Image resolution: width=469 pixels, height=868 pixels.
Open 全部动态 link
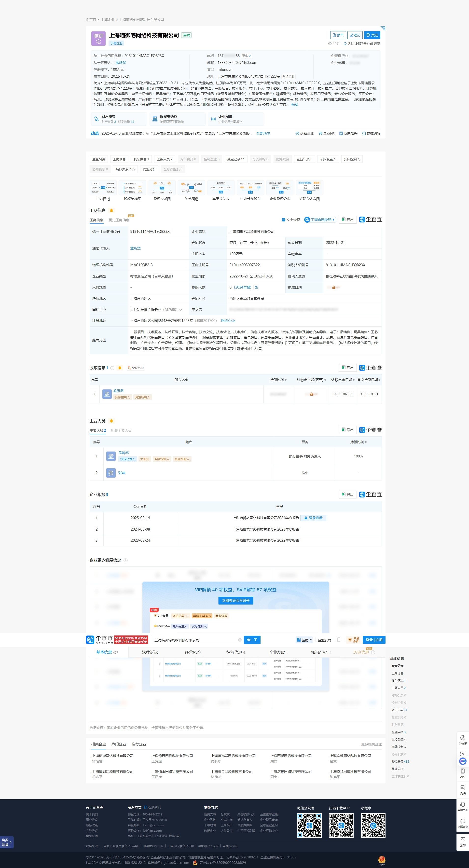click(263, 133)
